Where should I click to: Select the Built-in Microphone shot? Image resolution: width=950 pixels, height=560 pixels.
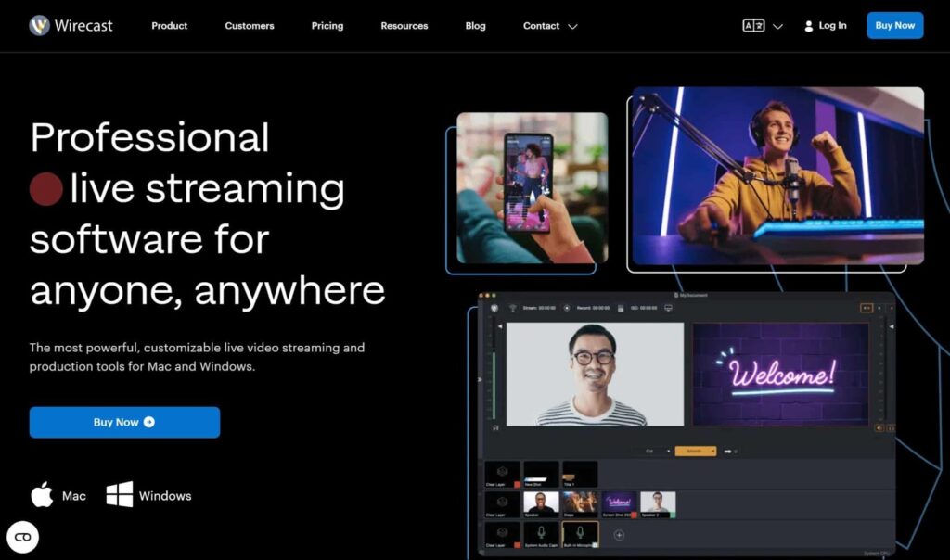(580, 535)
